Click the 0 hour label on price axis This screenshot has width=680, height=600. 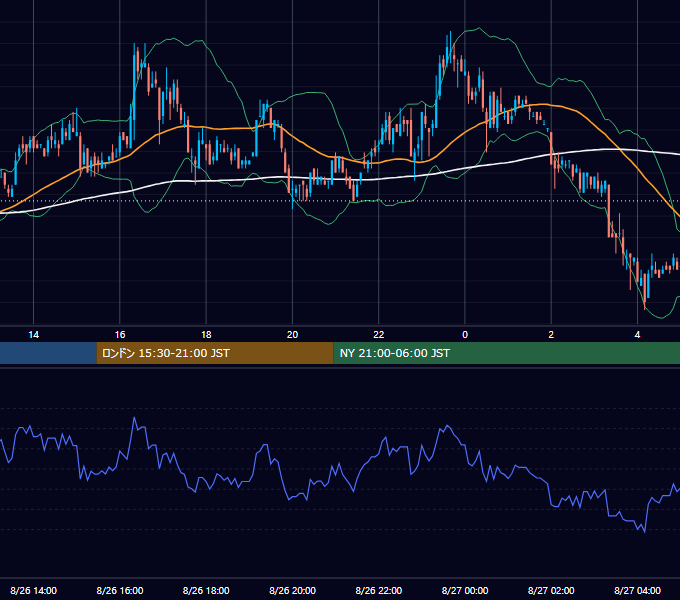tap(465, 335)
